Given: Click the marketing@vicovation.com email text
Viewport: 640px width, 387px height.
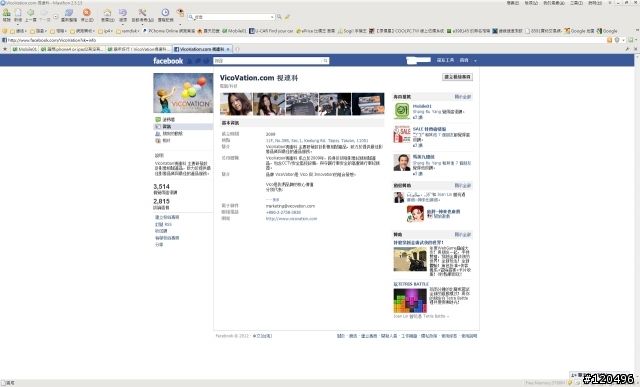Looking at the screenshot, I should [290, 206].
